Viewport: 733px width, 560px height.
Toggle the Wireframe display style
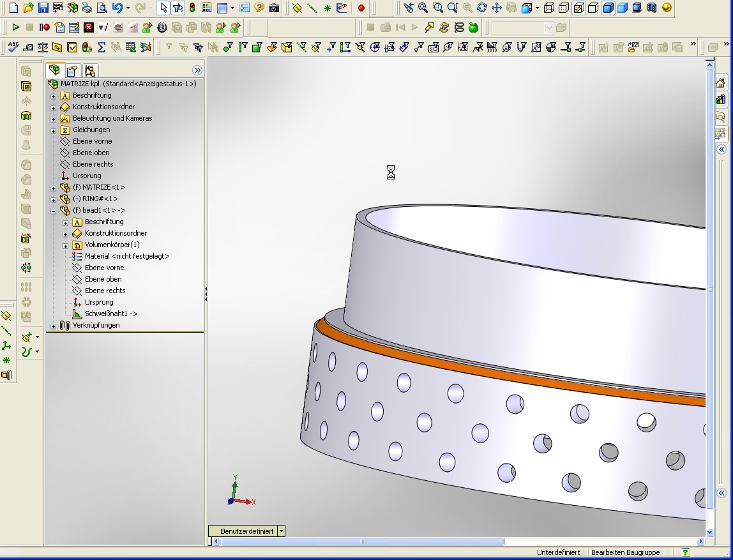(548, 8)
